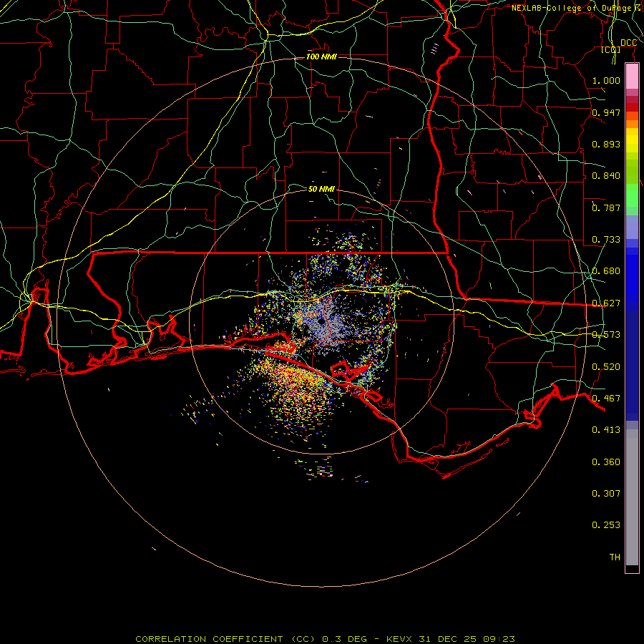Image resolution: width=644 pixels, height=644 pixels.
Task: Click the "DCC" label above the color bar
Action: tap(628, 43)
